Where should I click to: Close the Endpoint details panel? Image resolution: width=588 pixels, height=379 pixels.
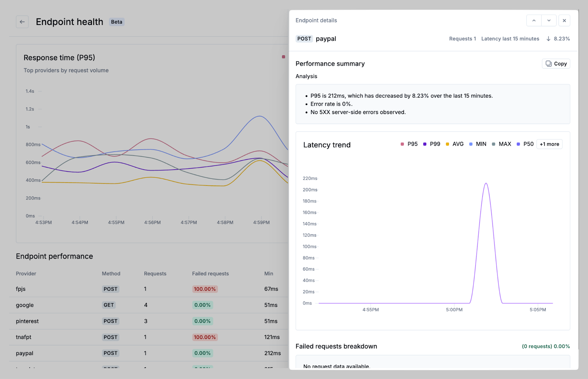[564, 21]
